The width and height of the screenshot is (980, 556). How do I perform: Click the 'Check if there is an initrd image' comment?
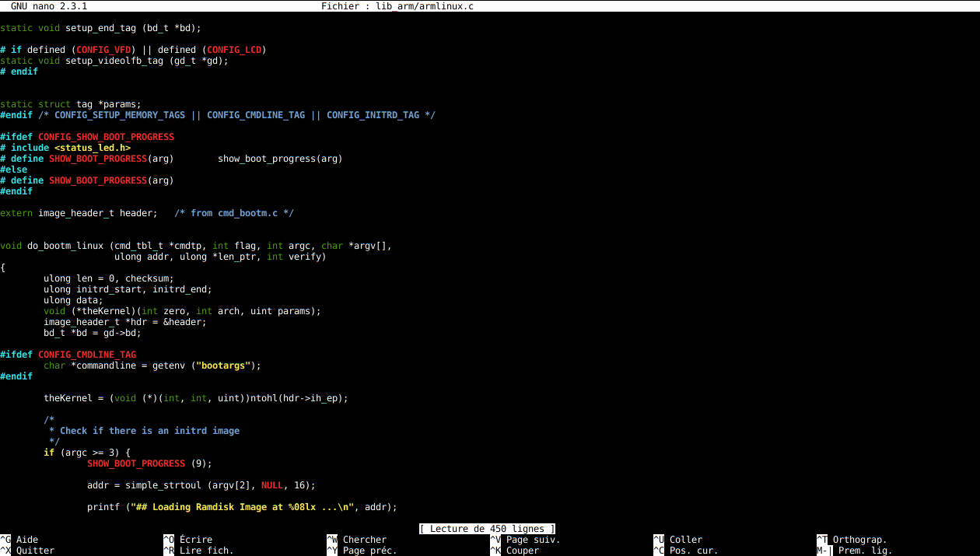click(x=149, y=431)
